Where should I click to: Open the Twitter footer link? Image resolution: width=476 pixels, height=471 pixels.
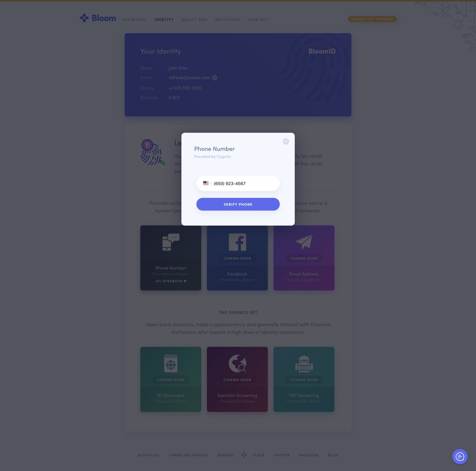pos(282,455)
